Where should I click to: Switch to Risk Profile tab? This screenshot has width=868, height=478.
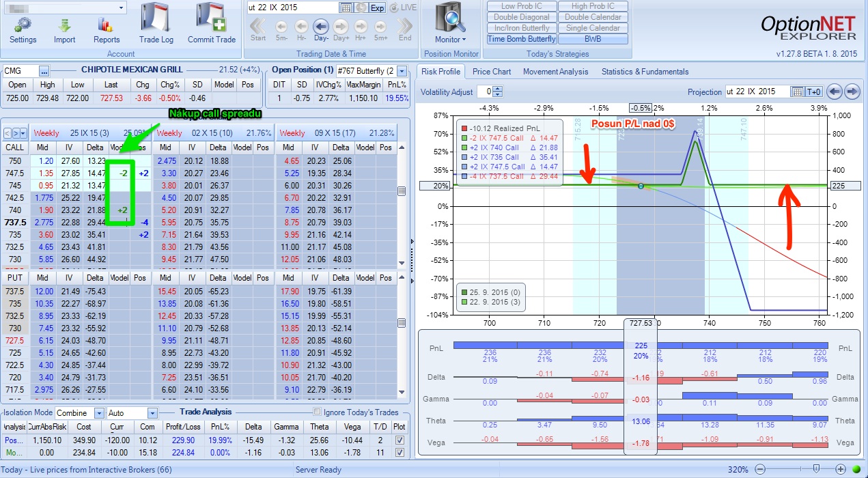tap(440, 71)
